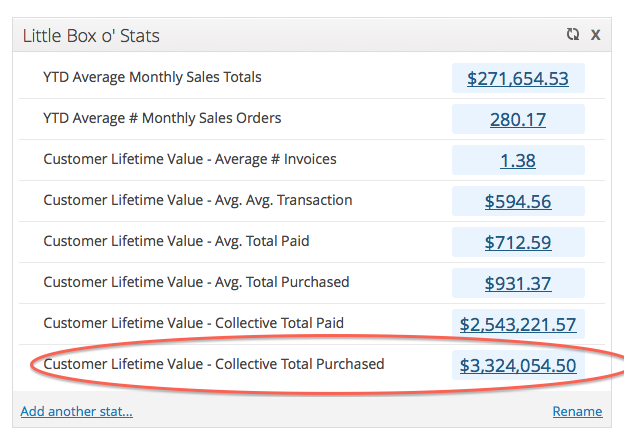The height and width of the screenshot is (442, 624).
Task: Click the refresh icon in widget header
Action: [572, 35]
